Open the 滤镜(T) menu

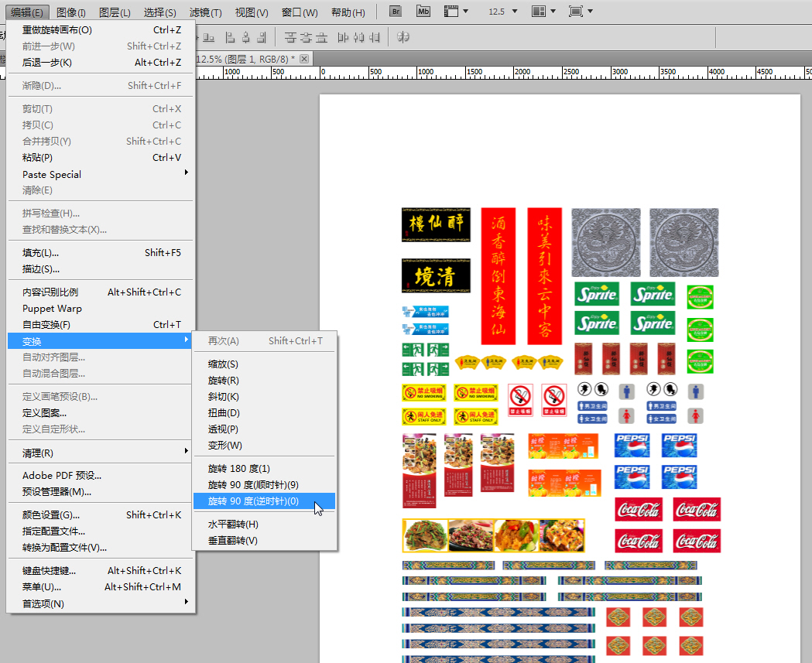[x=205, y=12]
